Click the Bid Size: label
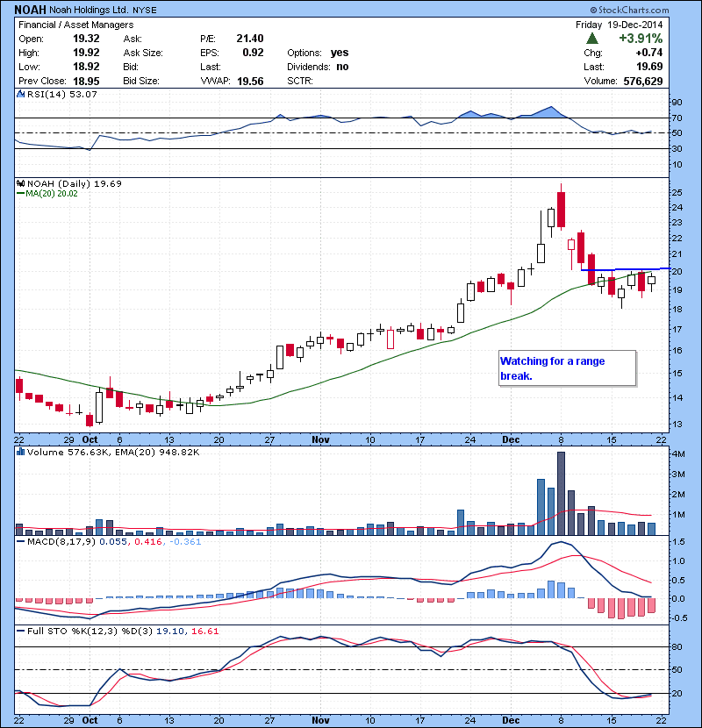702x728 pixels. point(141,81)
